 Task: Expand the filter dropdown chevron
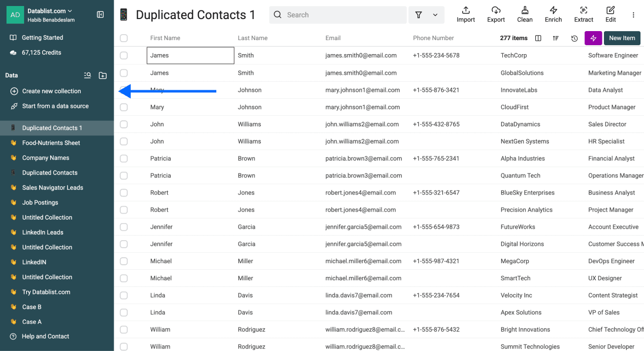coord(435,15)
